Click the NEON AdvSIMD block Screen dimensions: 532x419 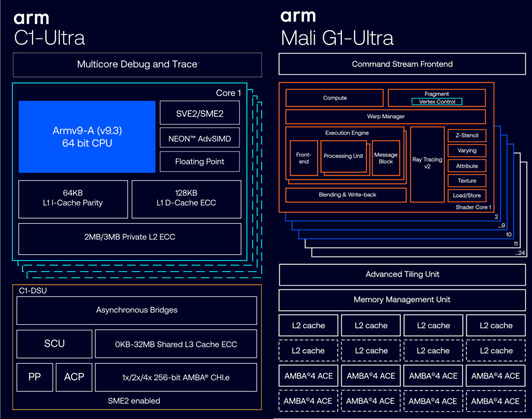click(x=199, y=137)
